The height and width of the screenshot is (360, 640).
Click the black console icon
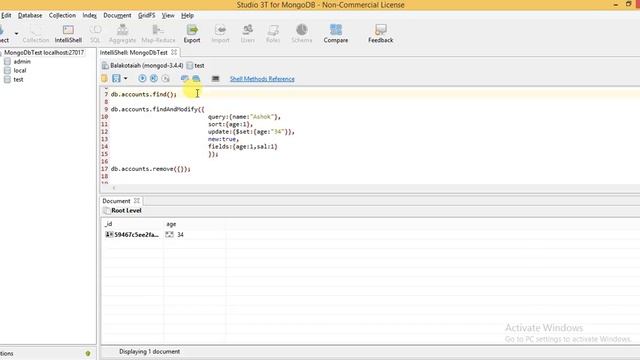click(216, 78)
